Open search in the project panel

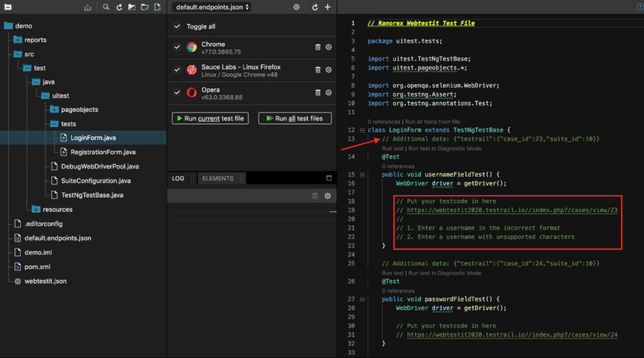point(106,7)
